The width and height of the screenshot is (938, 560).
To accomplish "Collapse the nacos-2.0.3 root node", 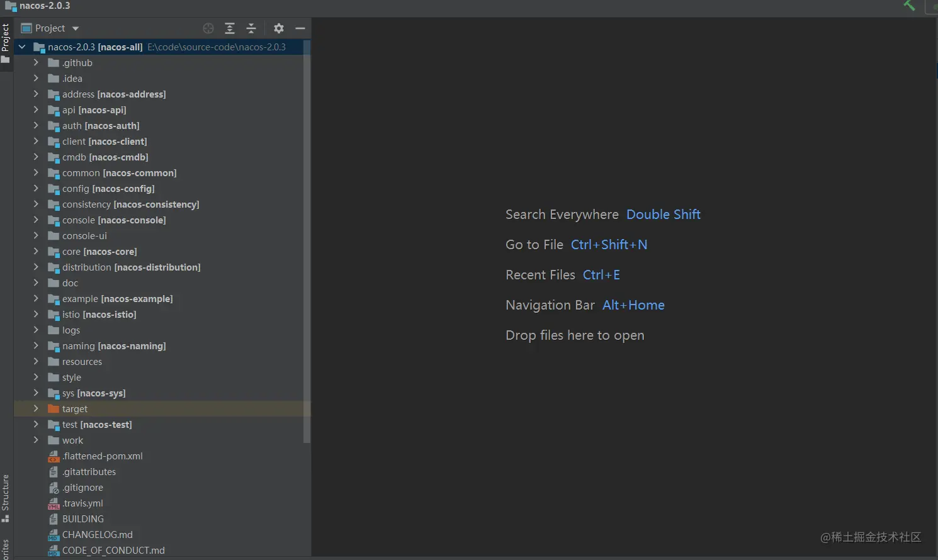I will [22, 47].
